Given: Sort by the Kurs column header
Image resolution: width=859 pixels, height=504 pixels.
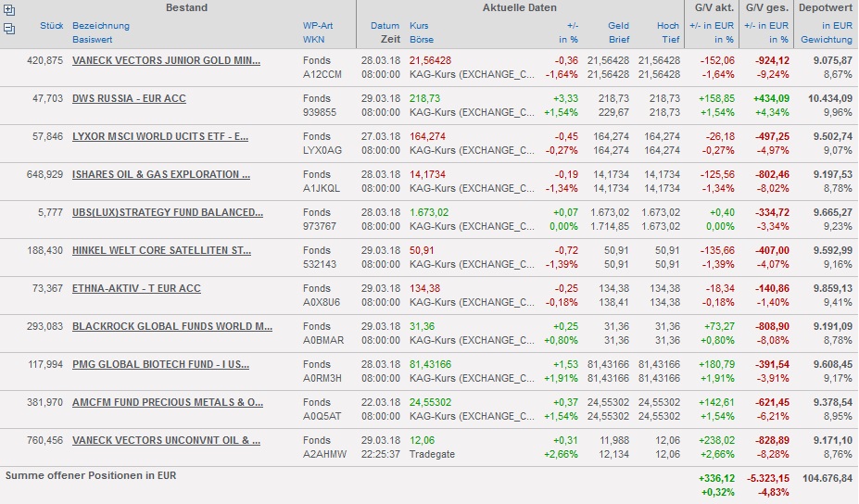Looking at the screenshot, I should 419,26.
